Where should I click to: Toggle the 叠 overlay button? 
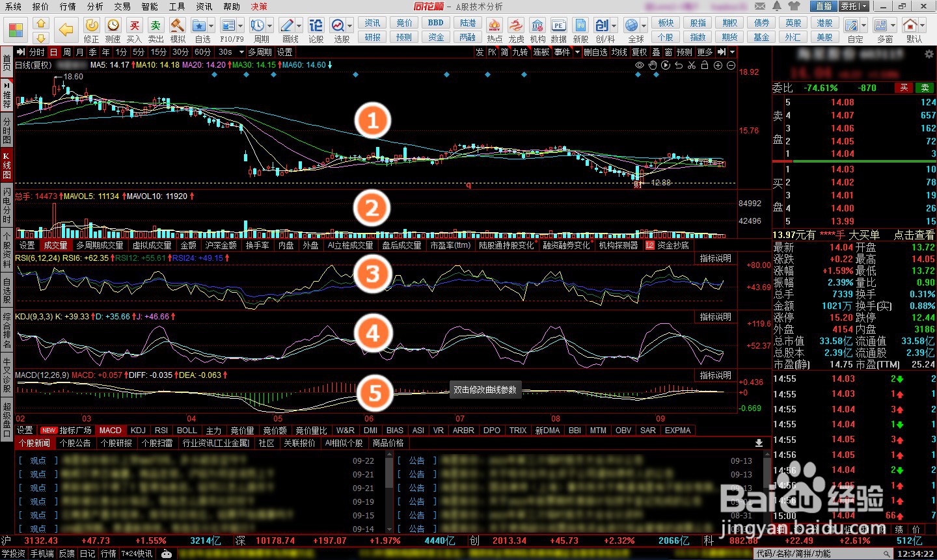(x=656, y=52)
